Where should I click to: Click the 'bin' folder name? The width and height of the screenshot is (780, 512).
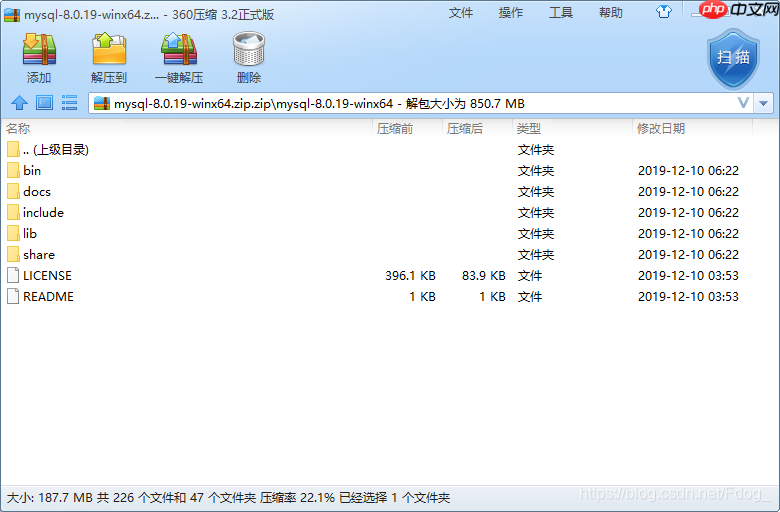(x=32, y=171)
